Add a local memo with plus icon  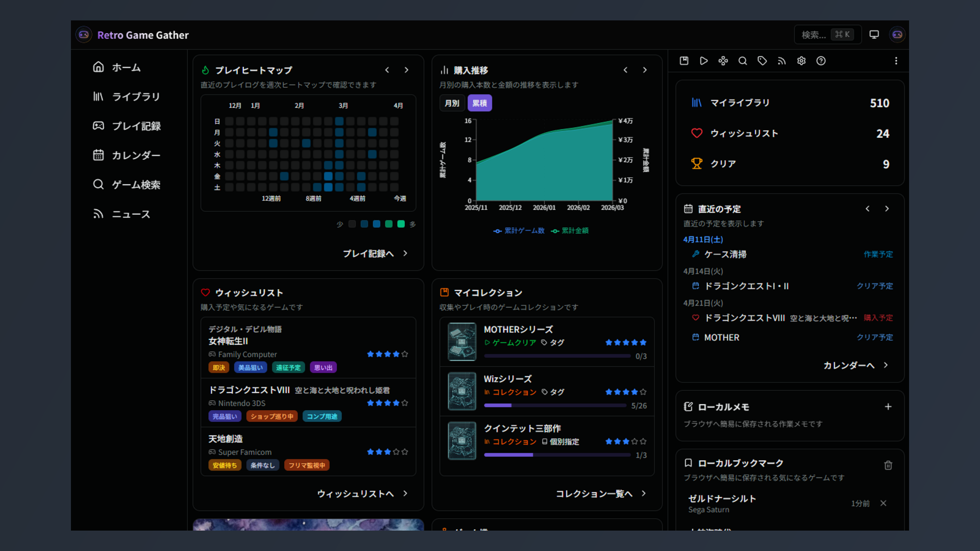point(888,407)
